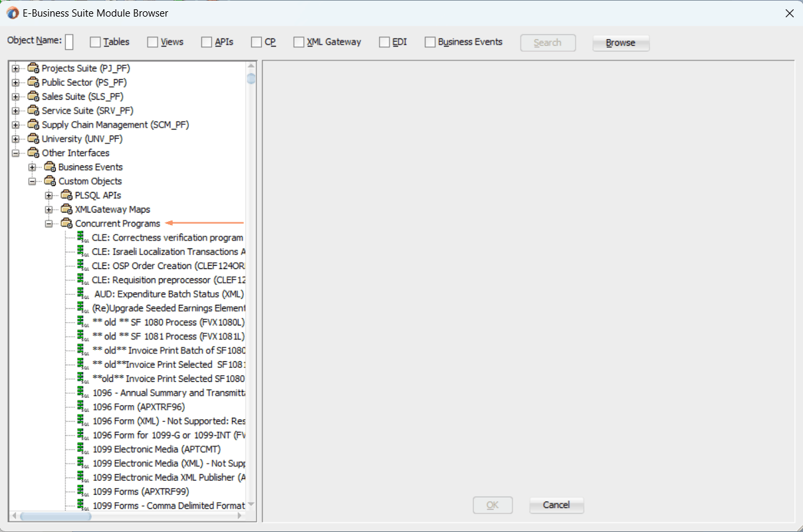
Task: Click the E-Business Suite app icon in title bar
Action: click(13, 13)
